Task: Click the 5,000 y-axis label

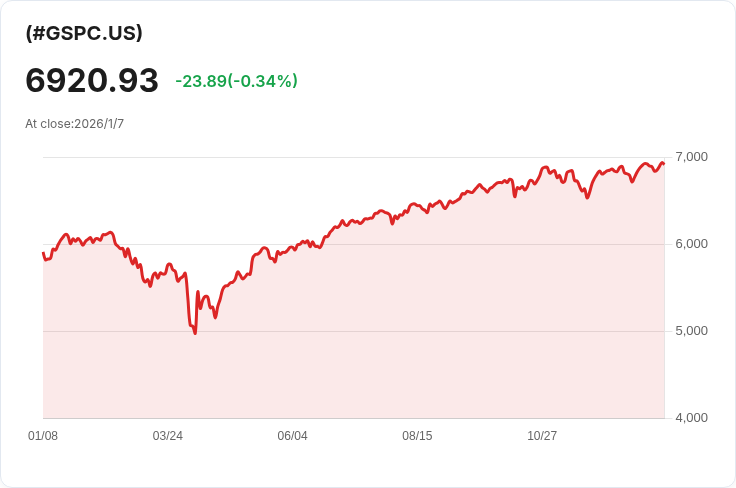Action: point(691,331)
